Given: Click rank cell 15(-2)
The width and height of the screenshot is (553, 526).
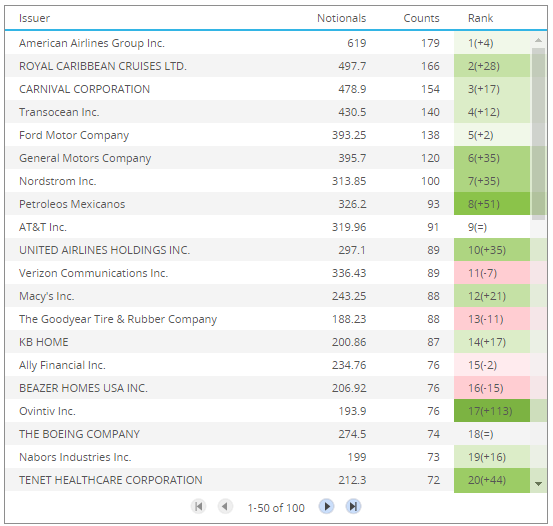Looking at the screenshot, I should coord(492,365).
